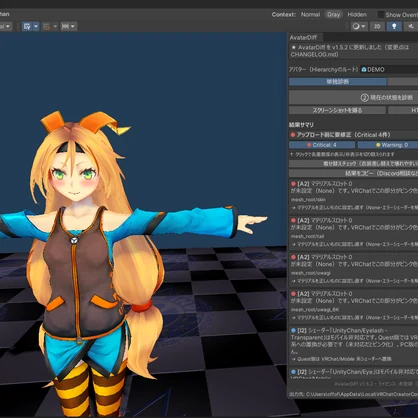Open the draw mode sphere dropdown
418x418 pixels.
[359, 26]
